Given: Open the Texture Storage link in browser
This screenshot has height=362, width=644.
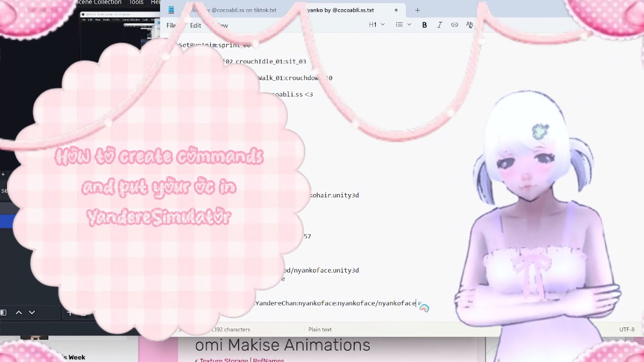Looking at the screenshot, I should click(224, 360).
